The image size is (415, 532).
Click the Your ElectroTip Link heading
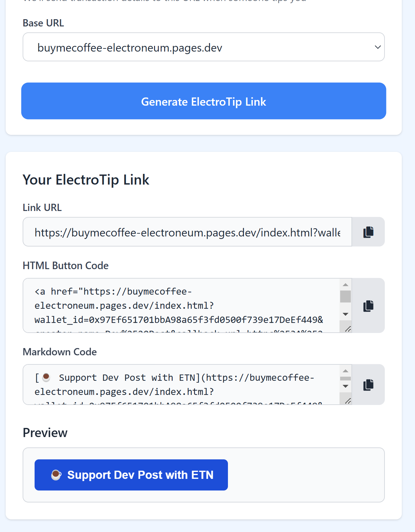pyautogui.click(x=86, y=180)
